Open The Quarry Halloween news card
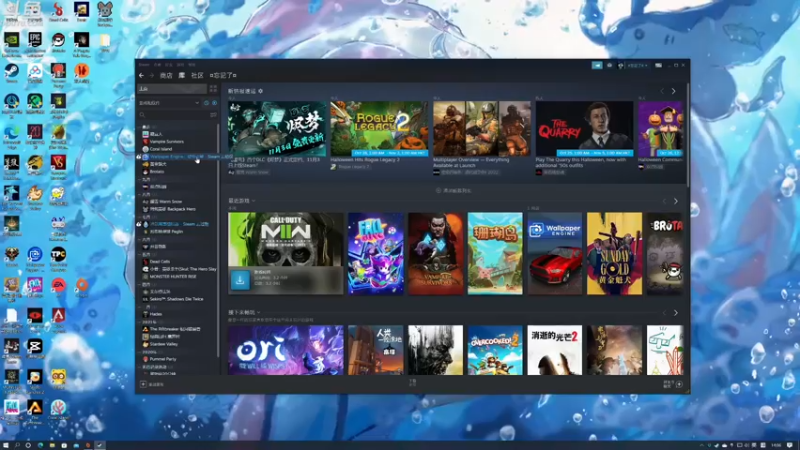 [584, 129]
